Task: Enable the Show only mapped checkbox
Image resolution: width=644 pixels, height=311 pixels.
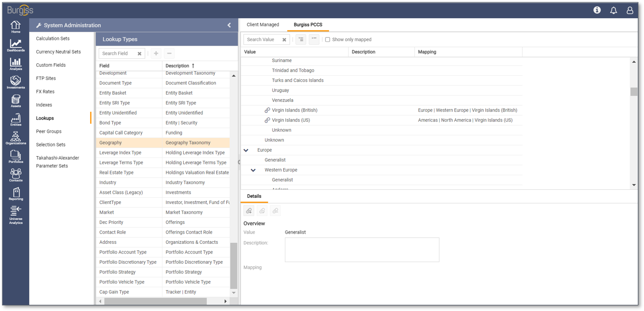Action: pos(327,39)
